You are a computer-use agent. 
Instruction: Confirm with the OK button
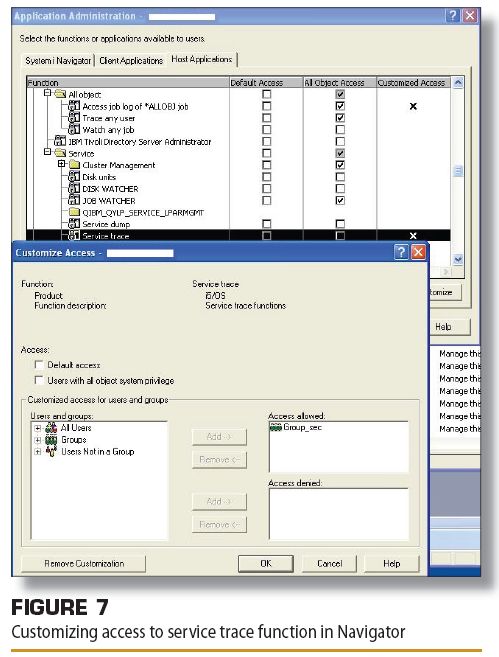pyautogui.click(x=266, y=564)
